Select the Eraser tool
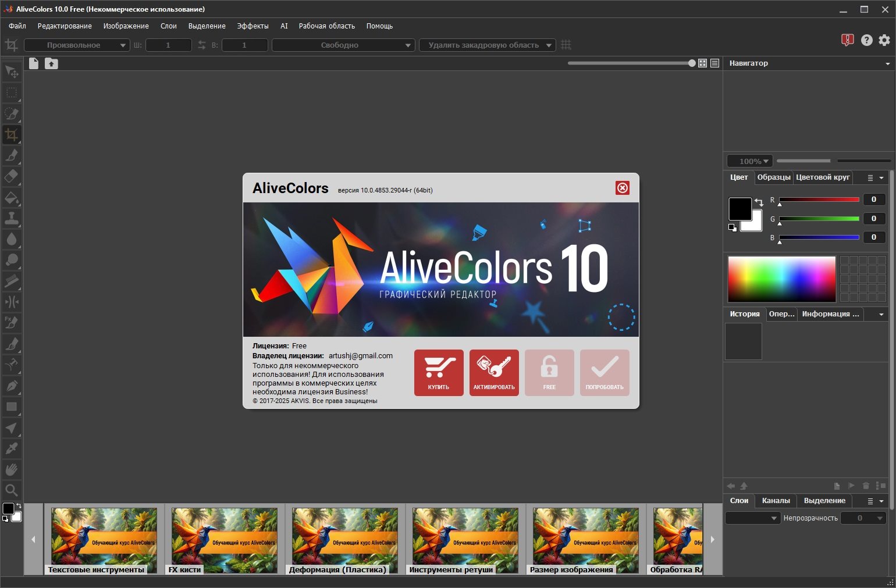The image size is (896, 588). point(11,176)
